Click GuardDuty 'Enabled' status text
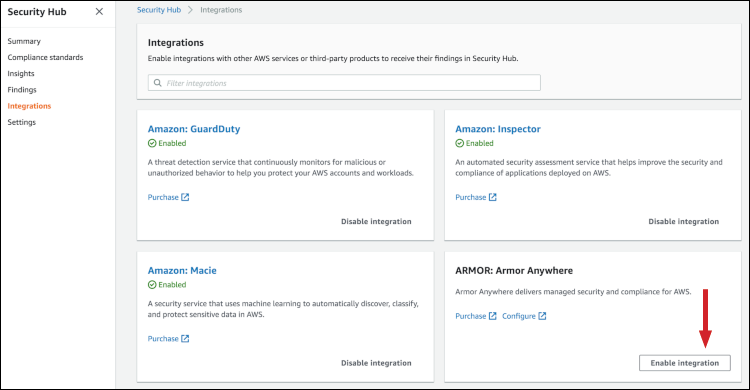Image resolution: width=750 pixels, height=390 pixels. point(172,144)
